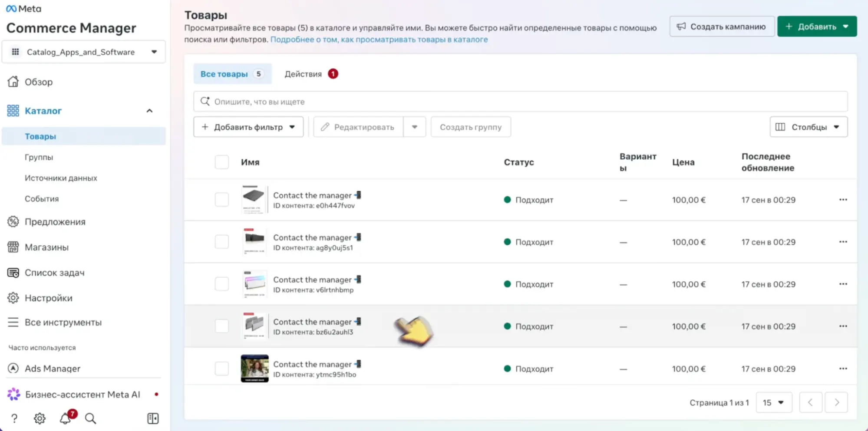
Task: Click the Имя column header
Action: tap(250, 162)
